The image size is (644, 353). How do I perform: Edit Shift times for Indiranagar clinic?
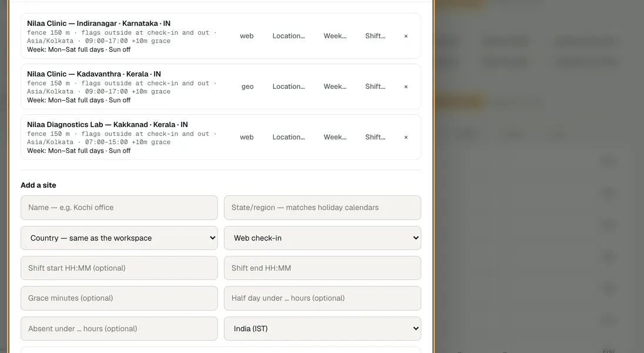[x=375, y=36]
